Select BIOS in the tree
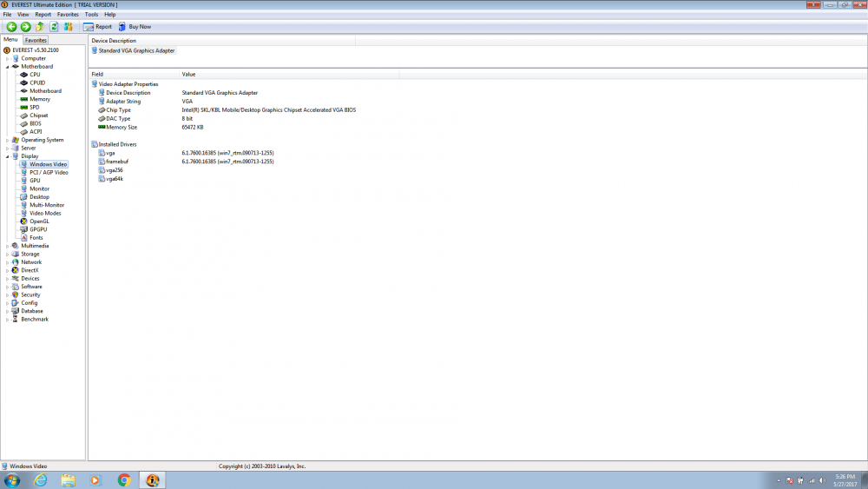The width and height of the screenshot is (868, 489). (x=36, y=123)
